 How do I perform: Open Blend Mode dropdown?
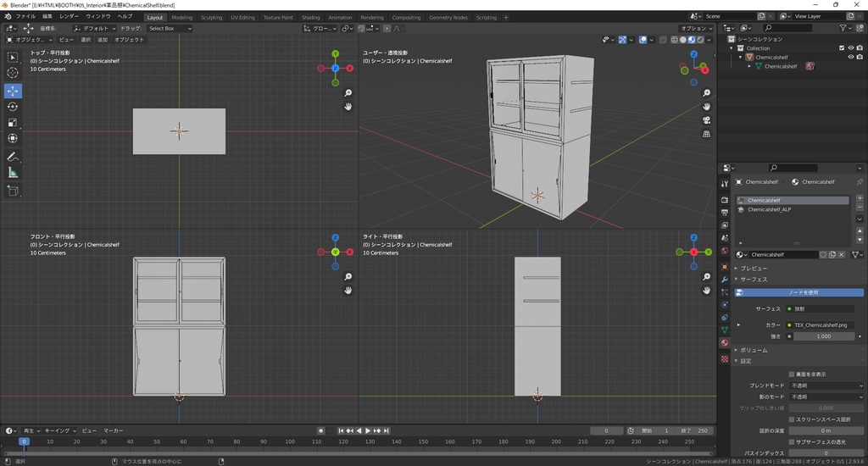tap(826, 386)
